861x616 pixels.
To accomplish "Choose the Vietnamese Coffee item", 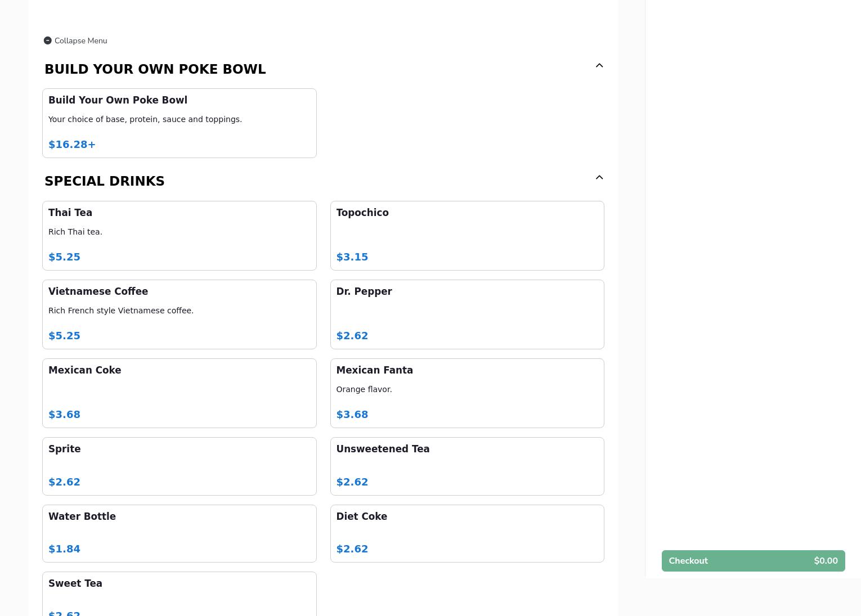I will pyautogui.click(x=179, y=314).
